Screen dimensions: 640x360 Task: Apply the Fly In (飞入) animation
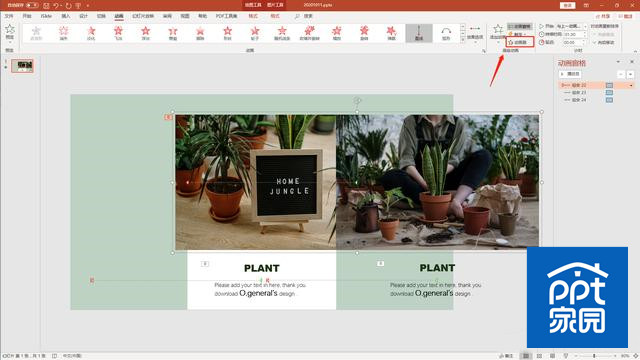[118, 33]
